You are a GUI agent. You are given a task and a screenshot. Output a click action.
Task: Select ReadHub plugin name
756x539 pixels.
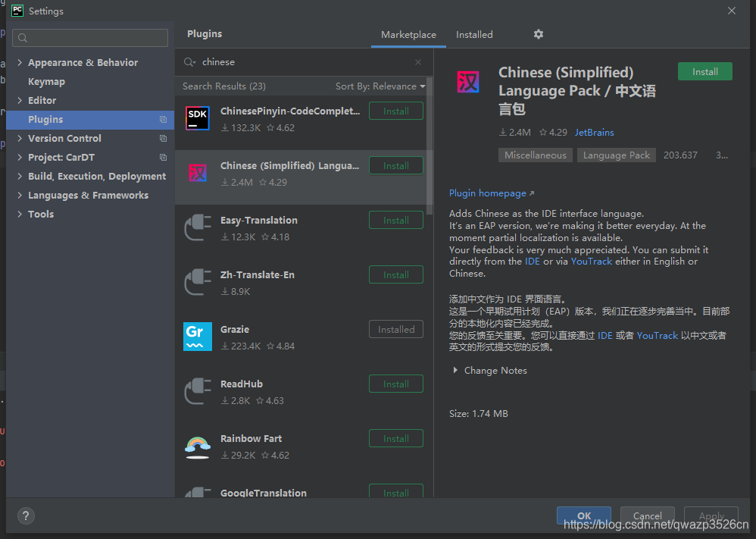coord(242,384)
